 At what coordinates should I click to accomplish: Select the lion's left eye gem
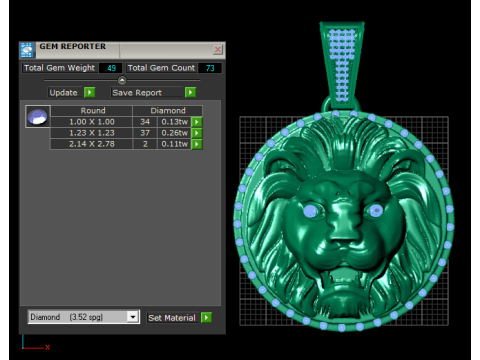point(310,211)
